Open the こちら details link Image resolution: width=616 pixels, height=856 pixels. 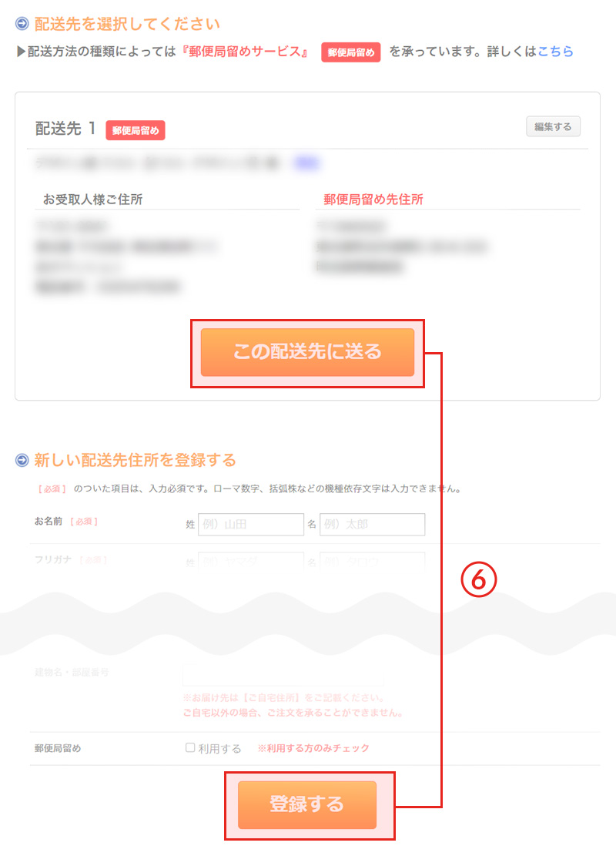555,52
